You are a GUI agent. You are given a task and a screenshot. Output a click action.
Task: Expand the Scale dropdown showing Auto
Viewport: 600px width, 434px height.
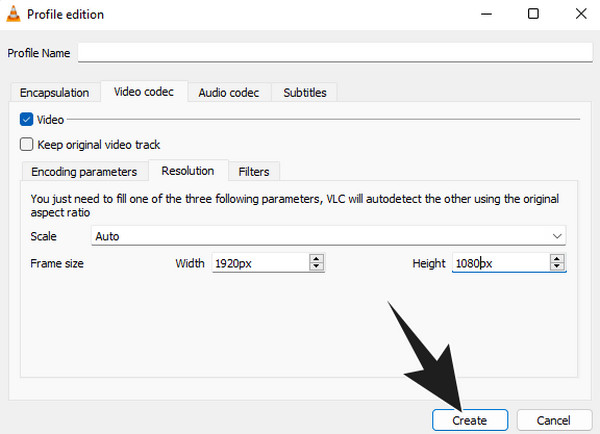328,236
